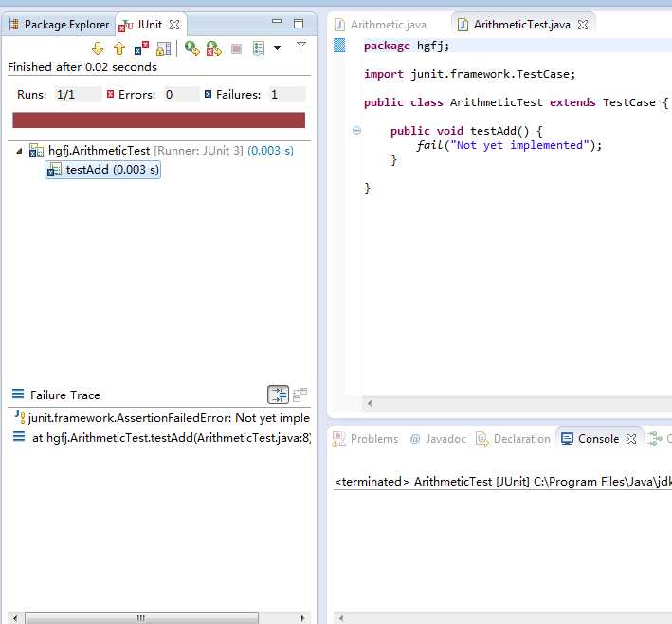672x624 pixels.
Task: Close ArithmeticTest.java editor tab
Action: click(583, 25)
